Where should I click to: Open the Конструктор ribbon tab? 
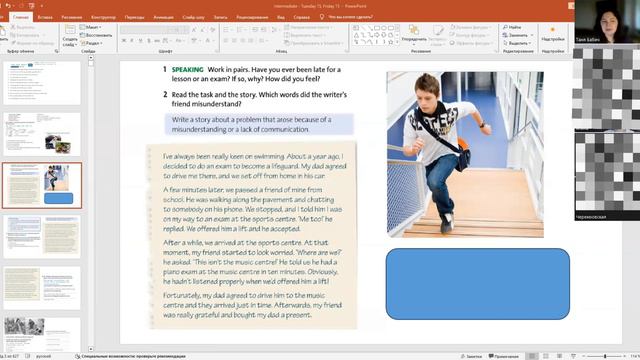pyautogui.click(x=103, y=17)
